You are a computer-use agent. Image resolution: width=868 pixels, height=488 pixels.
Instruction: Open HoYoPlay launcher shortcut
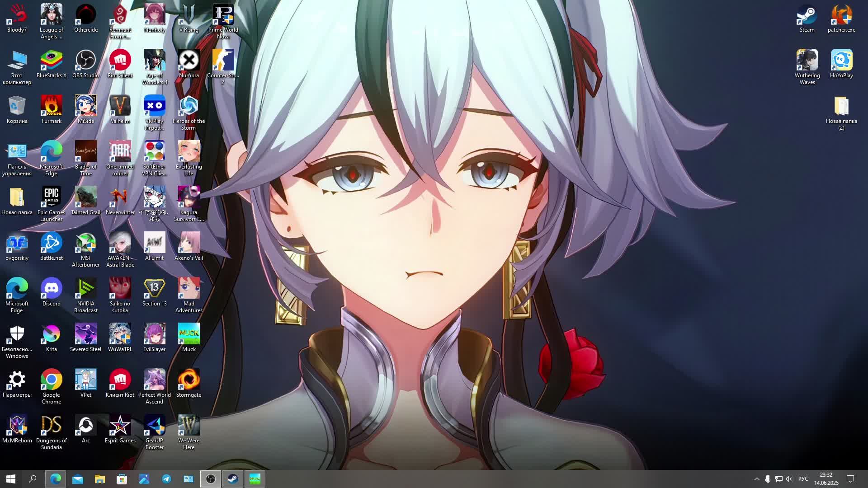(841, 64)
